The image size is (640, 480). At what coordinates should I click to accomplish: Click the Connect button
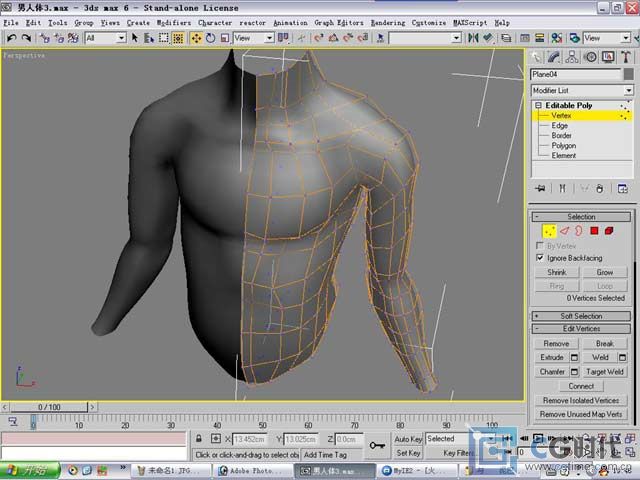tap(581, 386)
